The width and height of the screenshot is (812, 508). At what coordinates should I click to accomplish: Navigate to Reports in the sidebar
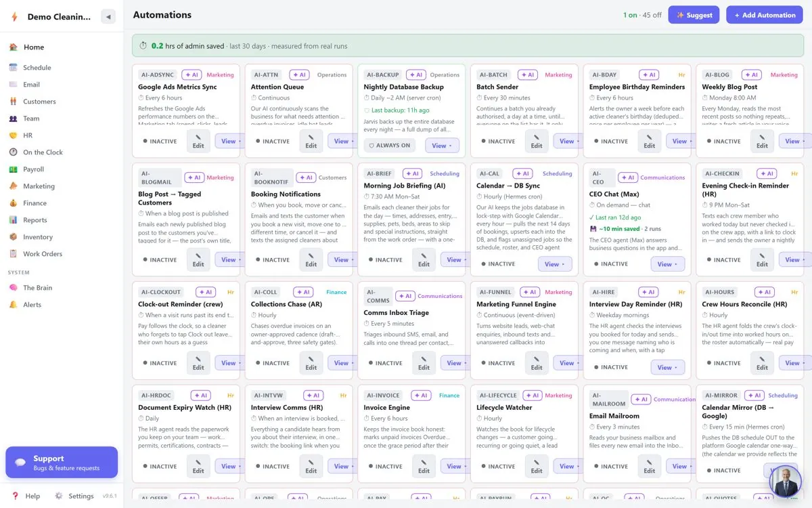point(35,220)
